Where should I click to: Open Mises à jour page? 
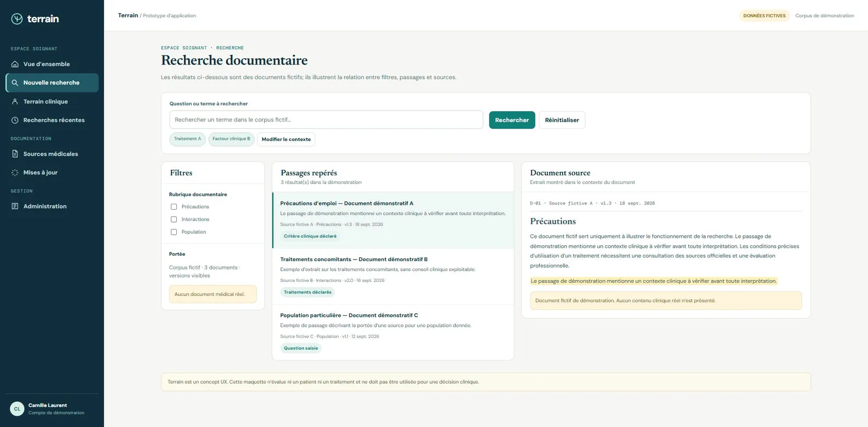click(52, 172)
